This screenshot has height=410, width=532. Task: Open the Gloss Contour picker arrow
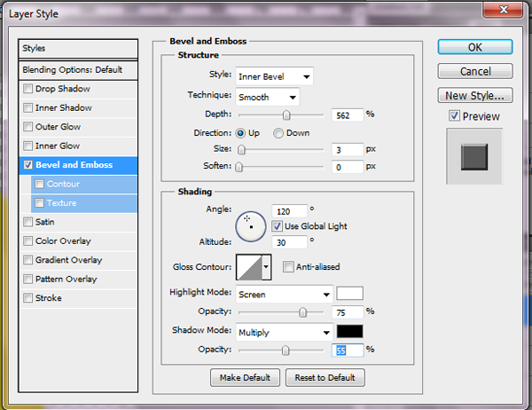(266, 267)
